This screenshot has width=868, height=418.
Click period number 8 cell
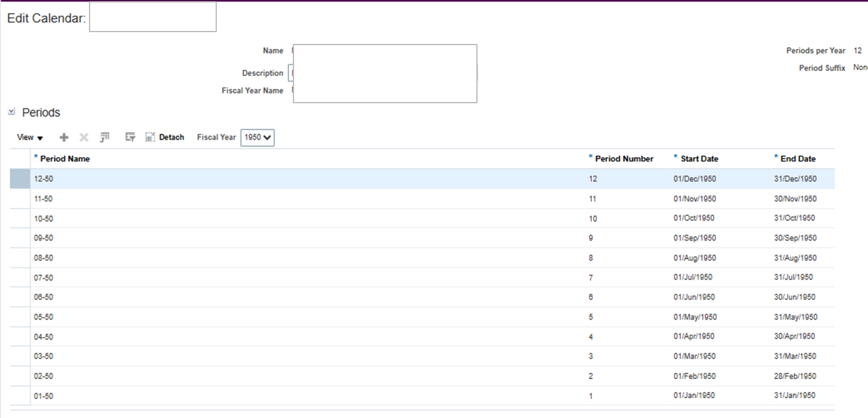591,258
